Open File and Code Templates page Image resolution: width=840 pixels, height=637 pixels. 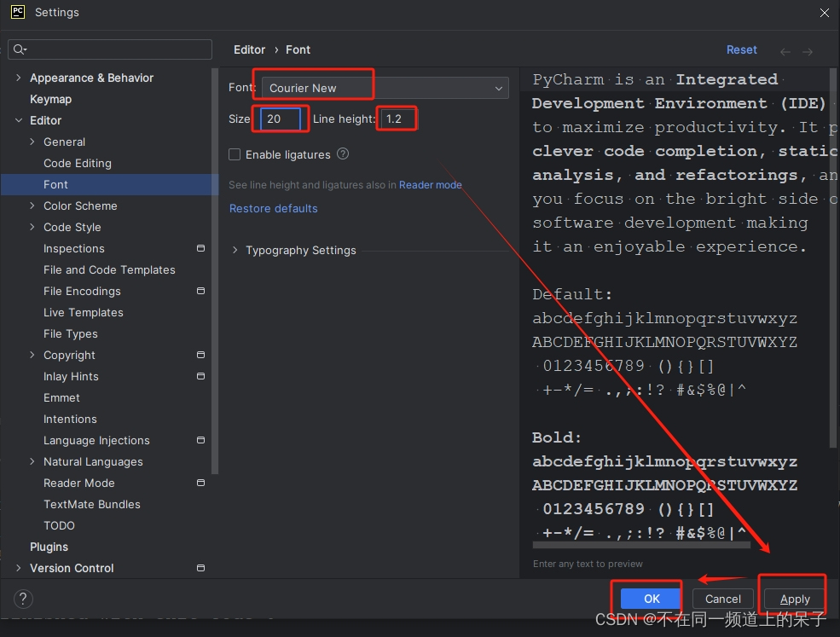pyautogui.click(x=109, y=270)
